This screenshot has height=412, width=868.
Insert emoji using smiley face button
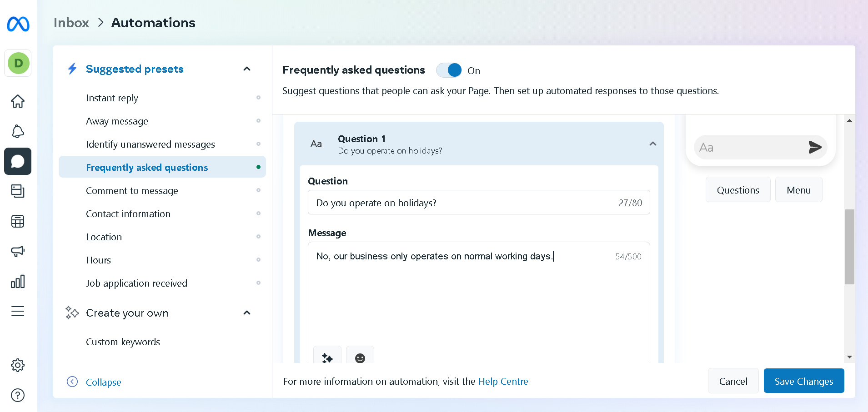[360, 357]
